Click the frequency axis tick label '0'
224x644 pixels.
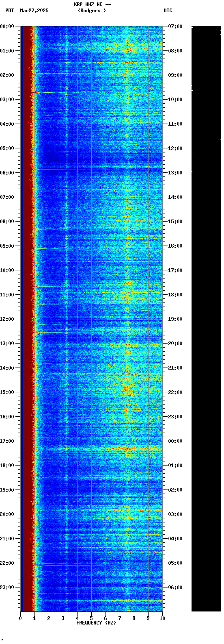[x=20, y=618]
